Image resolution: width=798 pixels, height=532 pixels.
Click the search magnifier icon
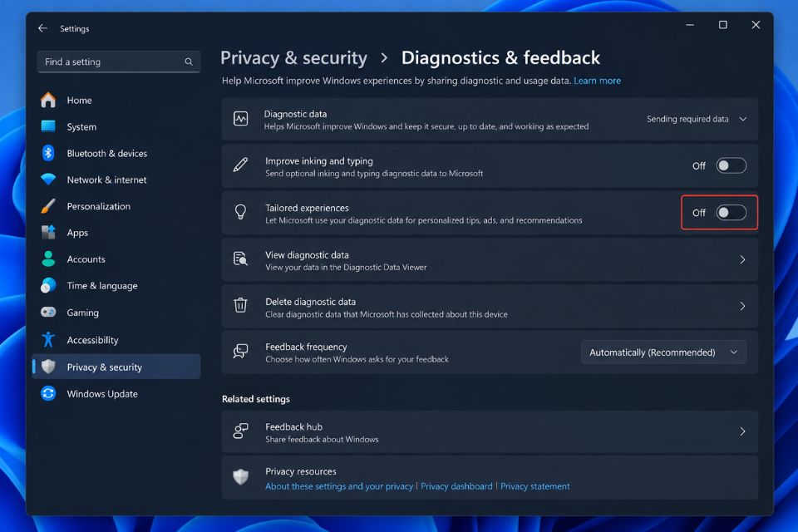[189, 62]
